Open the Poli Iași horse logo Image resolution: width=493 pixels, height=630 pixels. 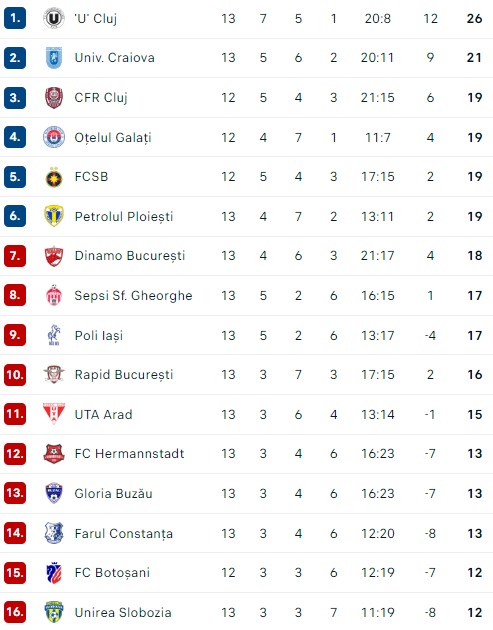(54, 335)
